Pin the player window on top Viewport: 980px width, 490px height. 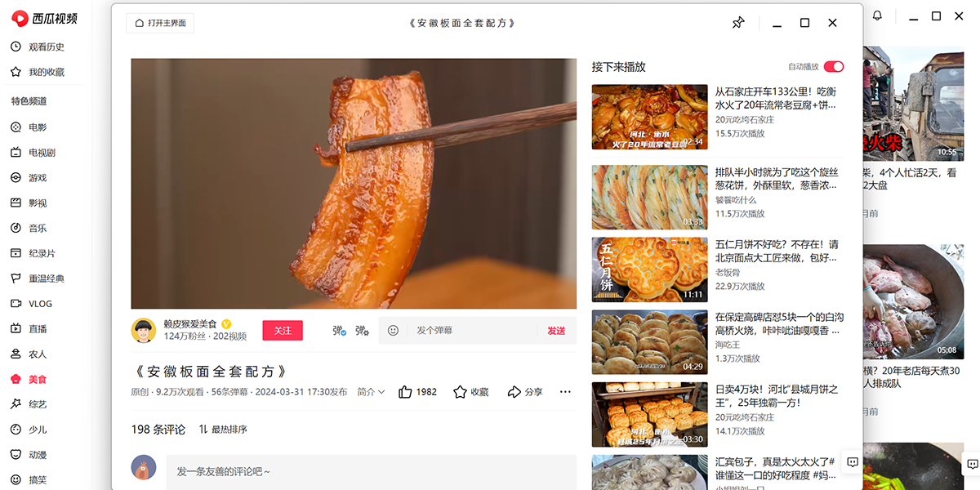(738, 23)
